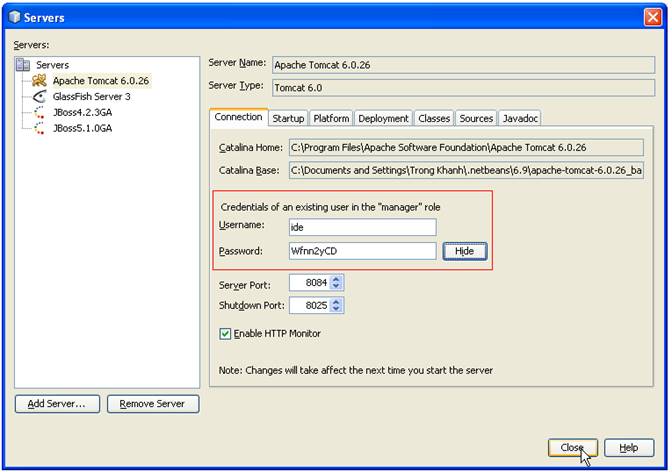Click the Password input field
672x472 pixels.
pyautogui.click(x=363, y=251)
